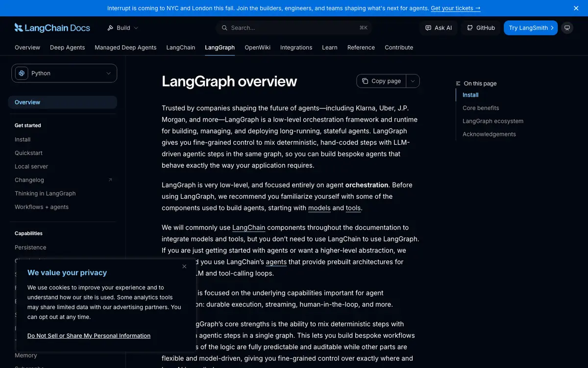The image size is (588, 368).
Task: Jump to Install in page outline
Action: (470, 95)
